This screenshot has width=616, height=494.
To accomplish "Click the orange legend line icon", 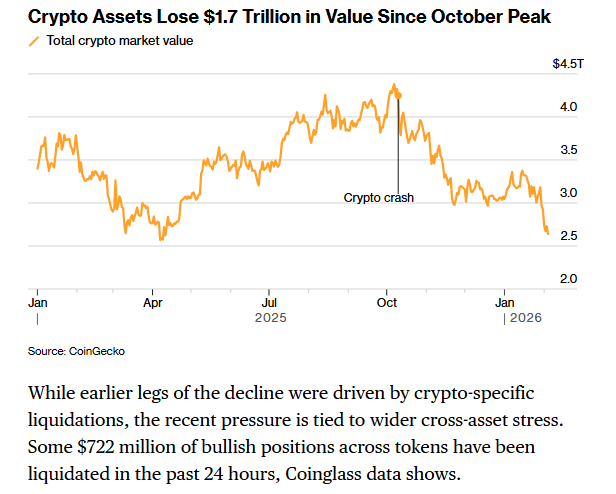I will pyautogui.click(x=36, y=41).
